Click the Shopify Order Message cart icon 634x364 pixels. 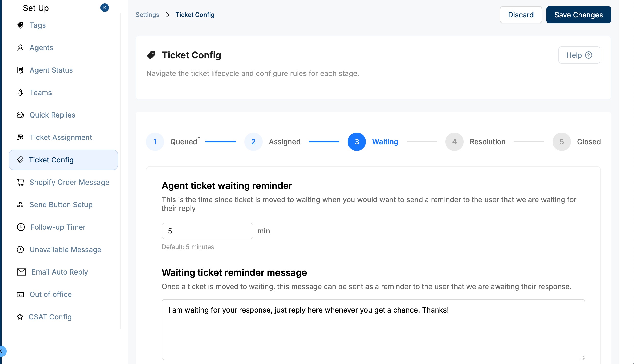click(20, 182)
